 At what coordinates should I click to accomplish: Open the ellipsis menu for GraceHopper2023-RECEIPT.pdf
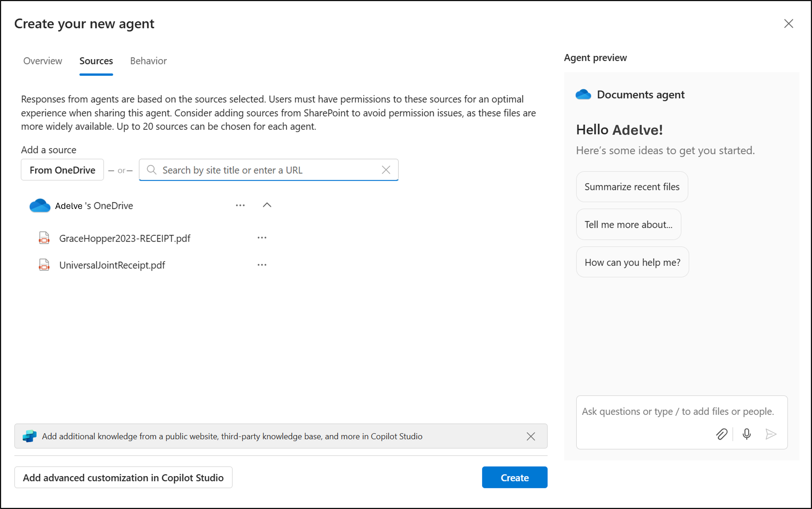(262, 237)
